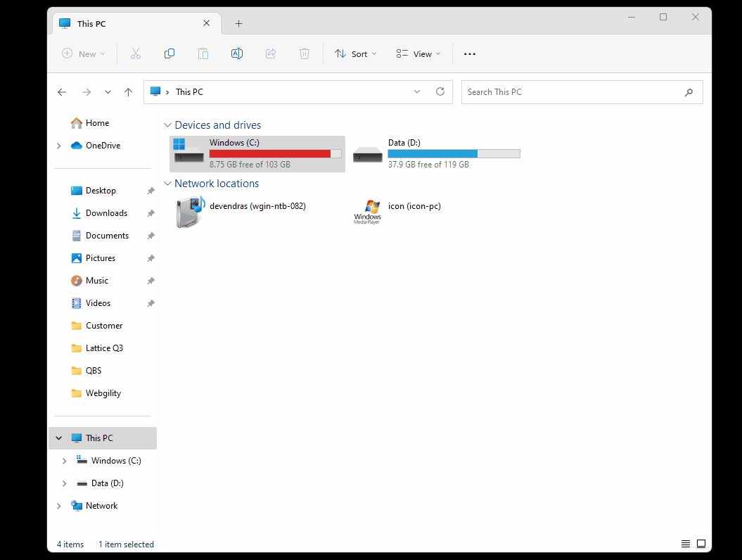Image resolution: width=742 pixels, height=560 pixels.
Task: Add a new tab with plus button
Action: click(x=238, y=24)
